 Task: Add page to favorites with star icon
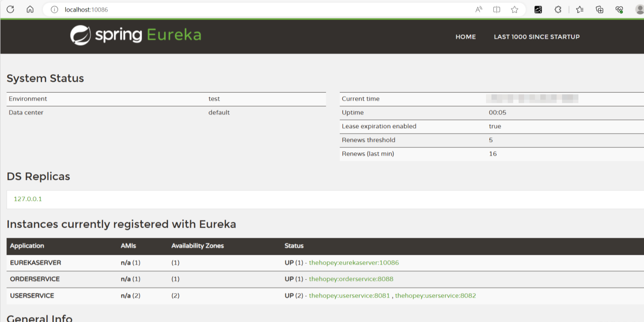click(x=514, y=10)
